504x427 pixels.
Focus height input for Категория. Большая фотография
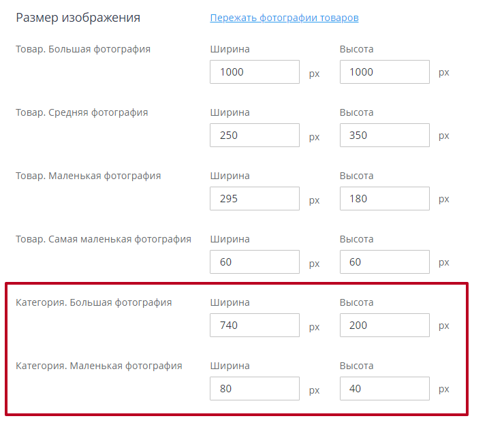384,326
